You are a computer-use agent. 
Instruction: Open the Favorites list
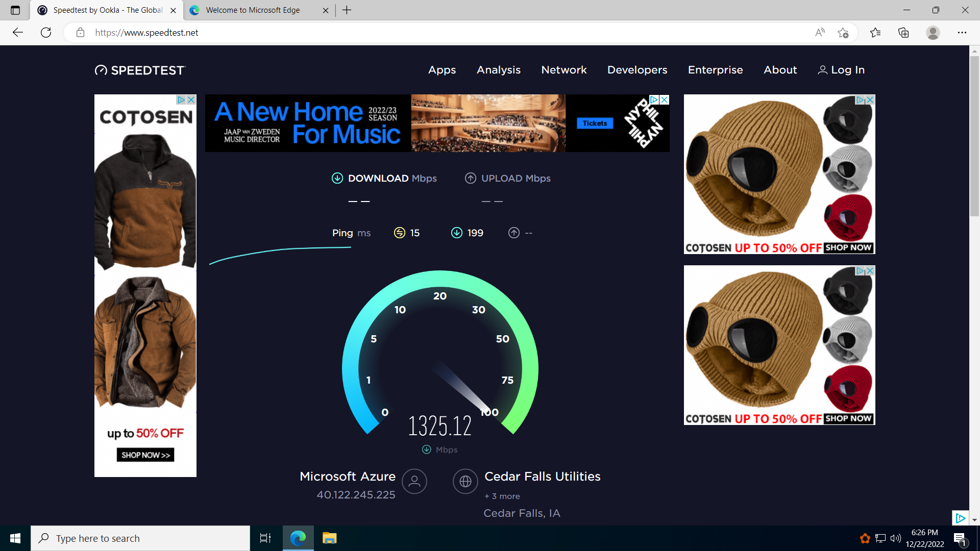tap(875, 33)
